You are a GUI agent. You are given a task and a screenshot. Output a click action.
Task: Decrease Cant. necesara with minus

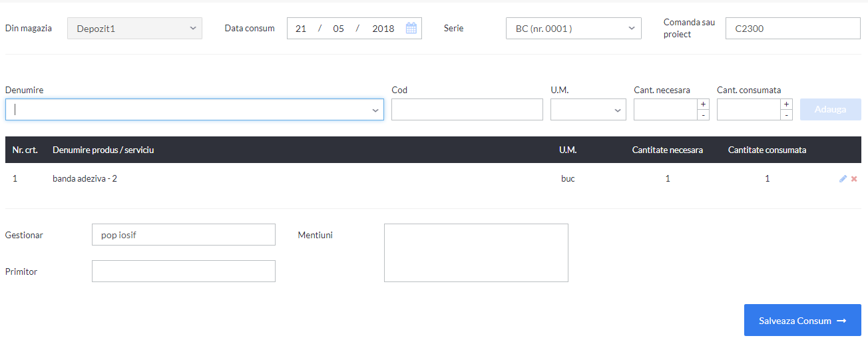tap(703, 115)
